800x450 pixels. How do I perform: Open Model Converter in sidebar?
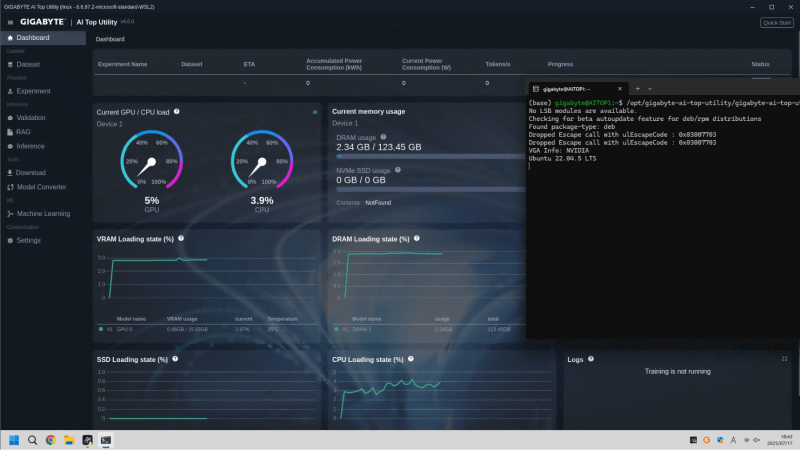click(x=43, y=187)
